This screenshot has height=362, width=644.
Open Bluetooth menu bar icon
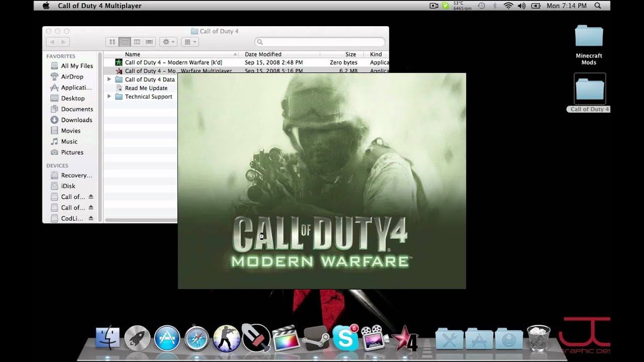point(495,6)
